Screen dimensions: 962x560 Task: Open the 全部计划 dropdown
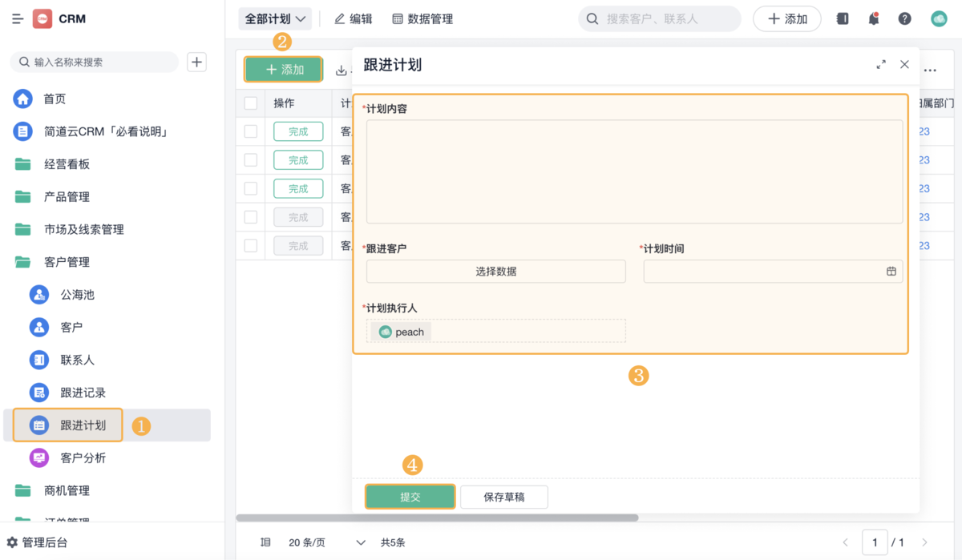[x=275, y=18]
